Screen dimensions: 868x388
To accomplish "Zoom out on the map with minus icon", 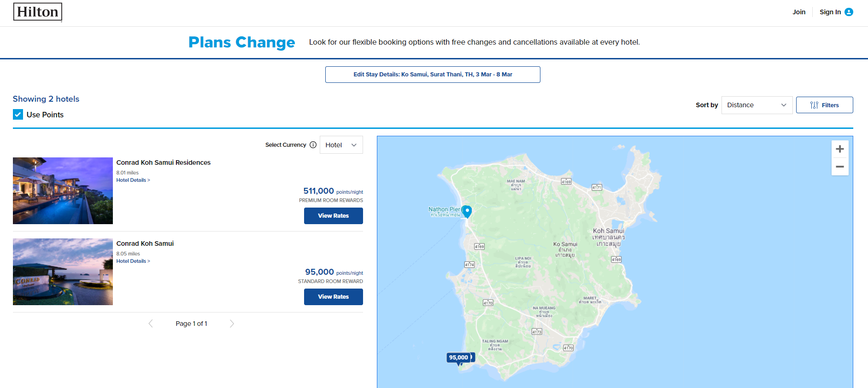I will (840, 166).
